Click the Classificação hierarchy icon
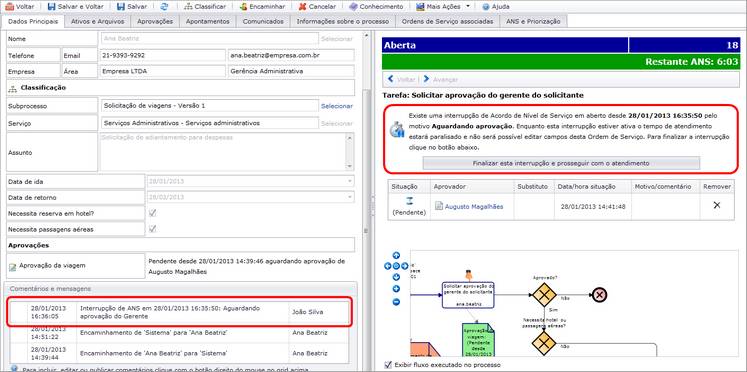747x372 pixels. click(x=13, y=88)
